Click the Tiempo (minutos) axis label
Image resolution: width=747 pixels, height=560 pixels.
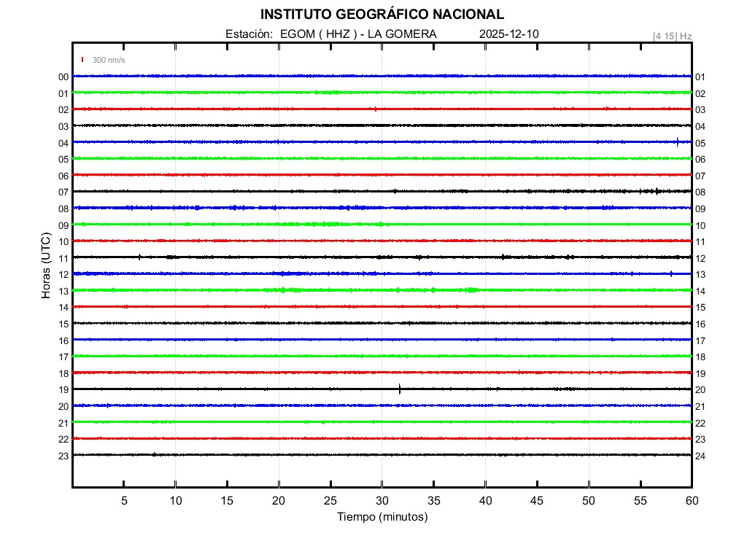pyautogui.click(x=382, y=517)
